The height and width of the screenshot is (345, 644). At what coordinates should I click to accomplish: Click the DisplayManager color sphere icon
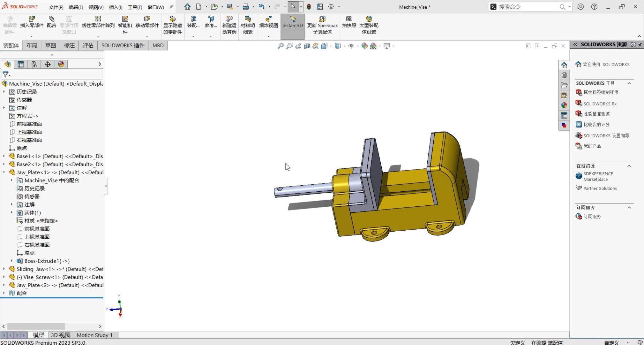click(x=61, y=65)
